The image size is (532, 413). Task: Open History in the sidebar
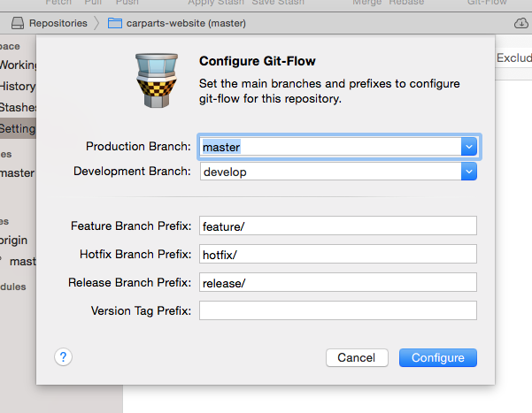tap(18, 86)
